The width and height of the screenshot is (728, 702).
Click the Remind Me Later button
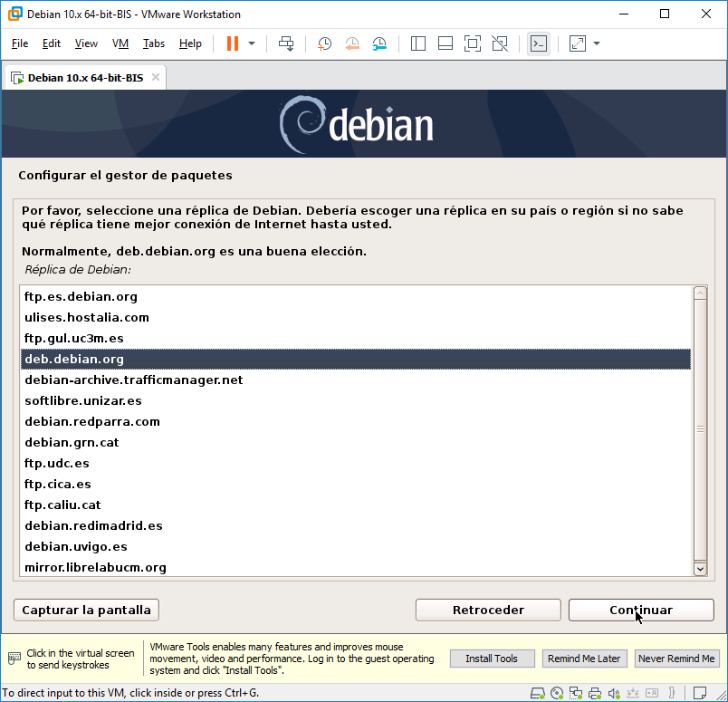tap(584, 659)
